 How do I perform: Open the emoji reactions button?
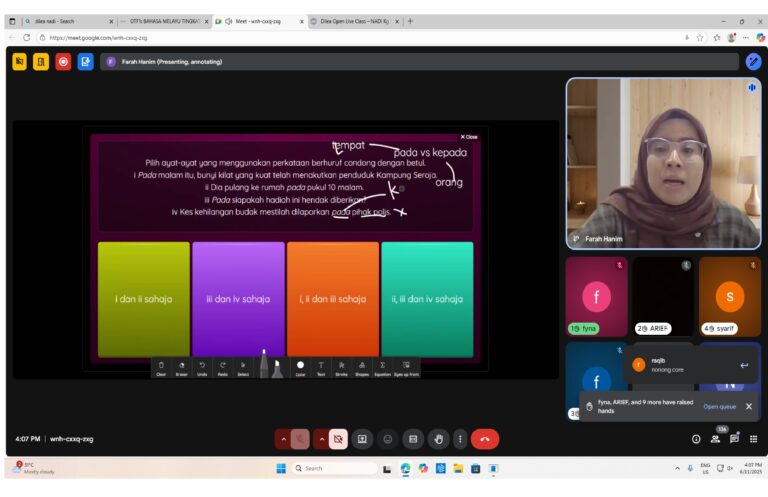pos(387,439)
